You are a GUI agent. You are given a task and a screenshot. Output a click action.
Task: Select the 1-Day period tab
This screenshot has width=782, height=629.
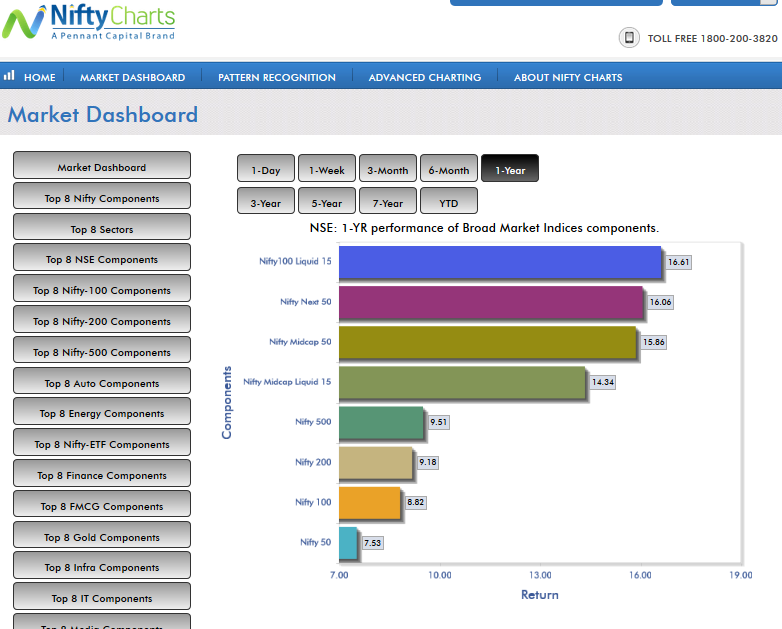click(x=266, y=169)
